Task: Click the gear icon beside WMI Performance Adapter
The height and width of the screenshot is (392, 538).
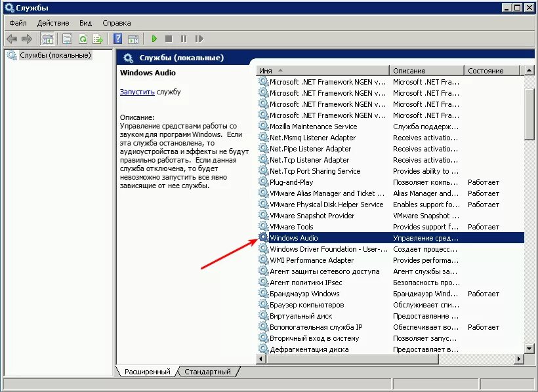Action: click(263, 260)
